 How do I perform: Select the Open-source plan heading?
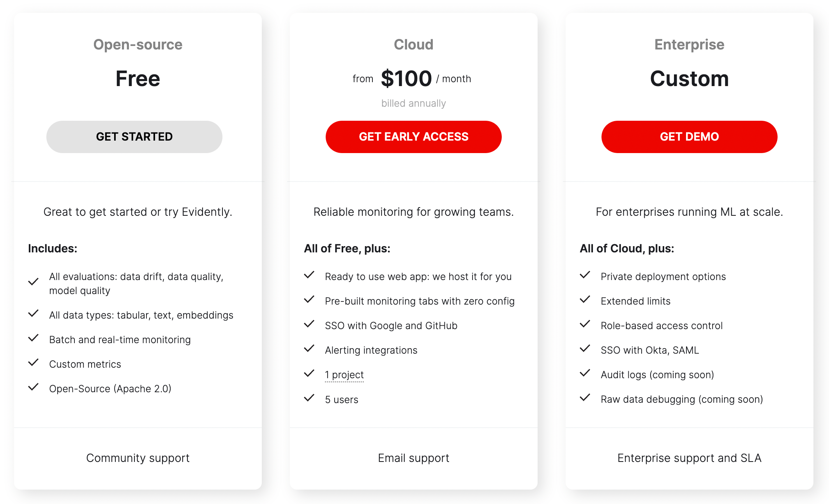(x=138, y=44)
